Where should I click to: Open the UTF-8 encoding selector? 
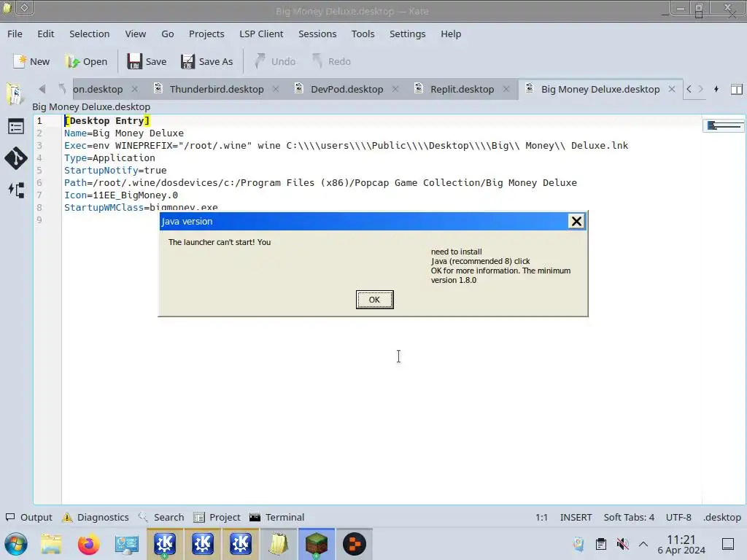[678, 517]
